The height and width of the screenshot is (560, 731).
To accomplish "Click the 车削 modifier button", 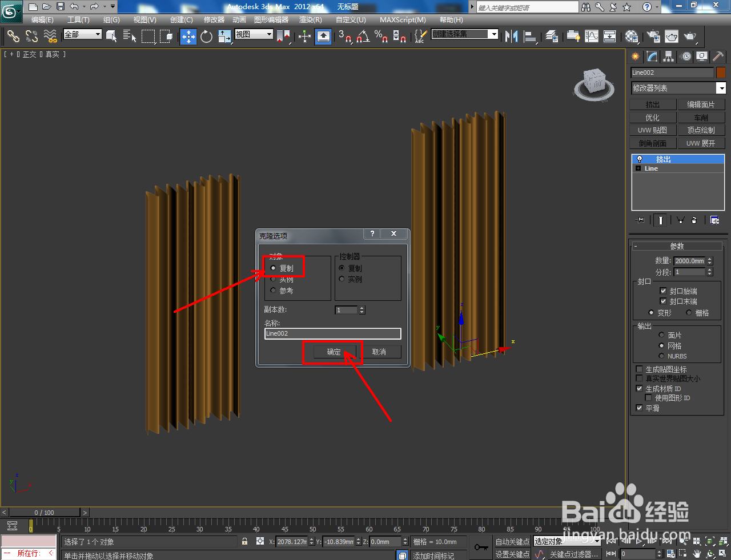I will [701, 118].
